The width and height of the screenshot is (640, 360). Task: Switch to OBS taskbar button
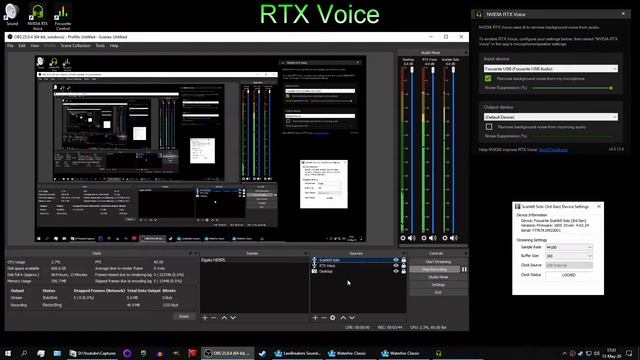pos(227,353)
